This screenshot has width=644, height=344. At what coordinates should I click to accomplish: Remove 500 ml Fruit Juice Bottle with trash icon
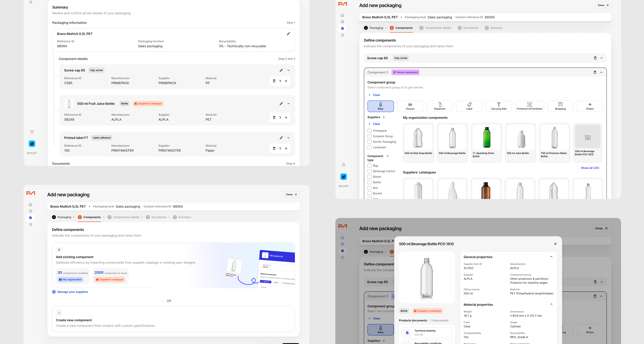(274, 118)
